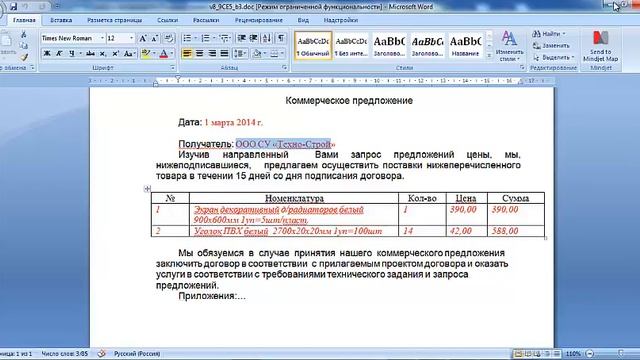Click the red font color button
Viewport: 640px width, 360px height.
pyautogui.click(x=164, y=53)
